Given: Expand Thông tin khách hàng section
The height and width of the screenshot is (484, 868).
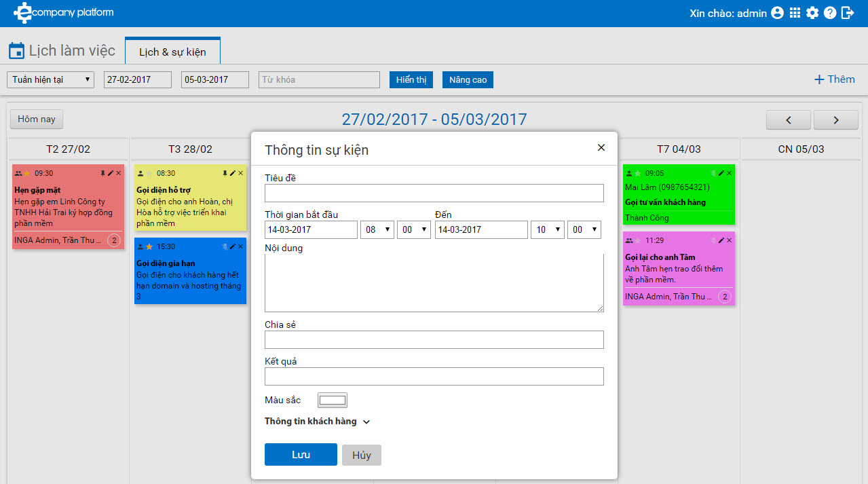Looking at the screenshot, I should coord(318,422).
